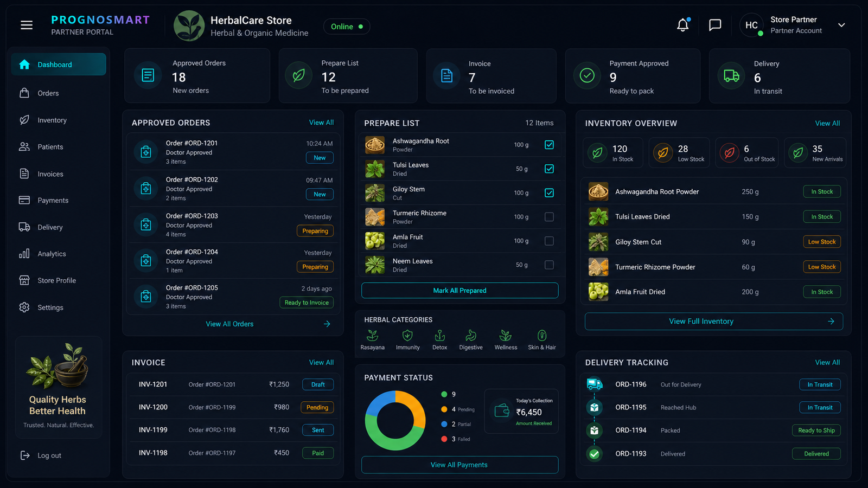The image size is (868, 488).
Task: Click the red Failed legend dot
Action: pyautogui.click(x=444, y=439)
